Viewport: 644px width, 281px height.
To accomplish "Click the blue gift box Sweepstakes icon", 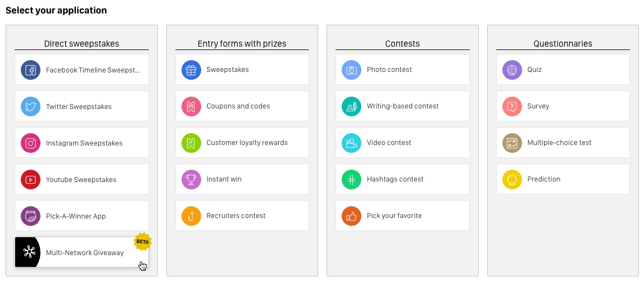I will coord(192,70).
